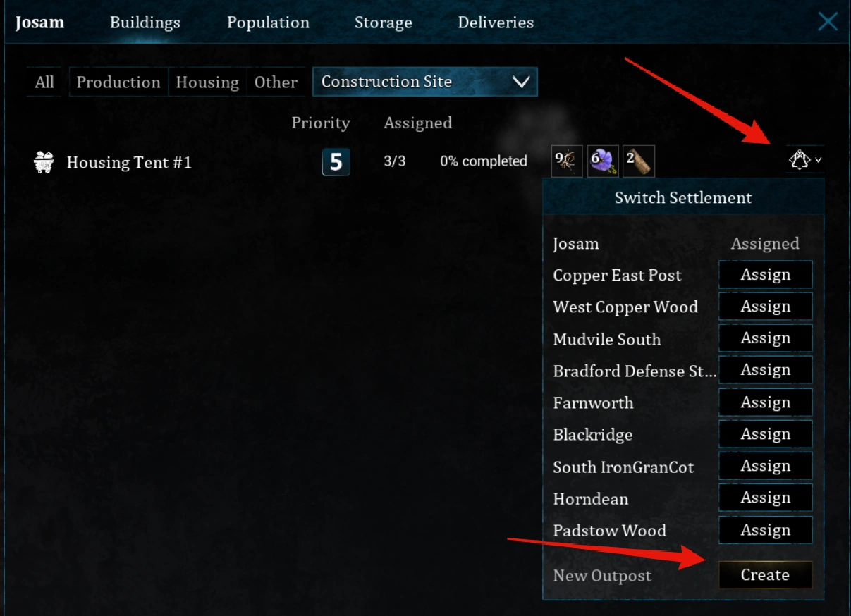The width and height of the screenshot is (851, 616).
Task: Filter buildings by Housing
Action: coord(207,82)
